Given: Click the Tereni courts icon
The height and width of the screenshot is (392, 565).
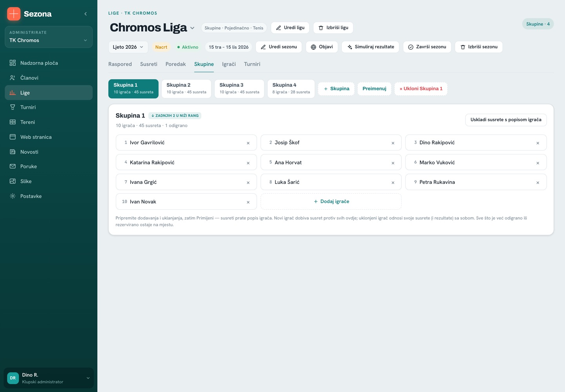Looking at the screenshot, I should [13, 122].
